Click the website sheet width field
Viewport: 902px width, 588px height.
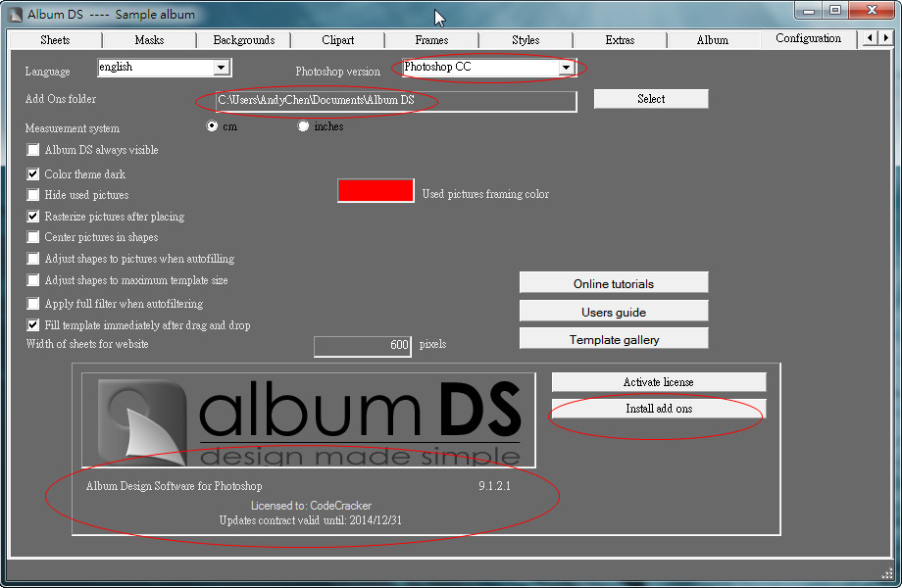click(363, 346)
